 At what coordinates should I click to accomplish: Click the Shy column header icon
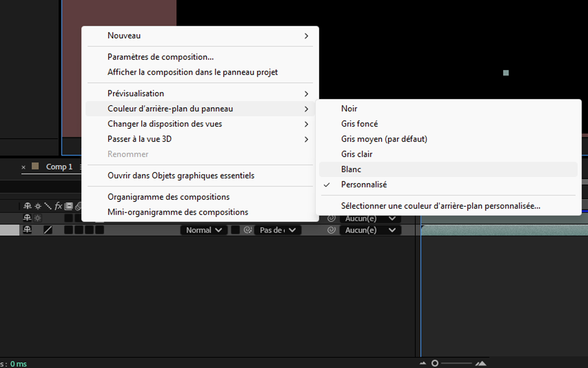(27, 206)
